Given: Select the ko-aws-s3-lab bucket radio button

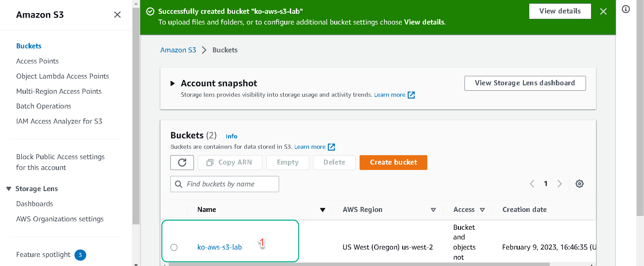Looking at the screenshot, I should point(174,248).
